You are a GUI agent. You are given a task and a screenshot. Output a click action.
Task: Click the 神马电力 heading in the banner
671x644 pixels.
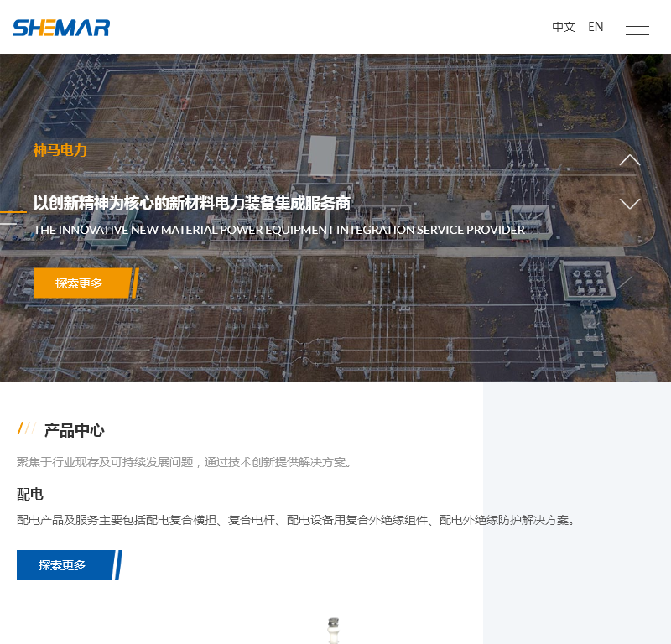60,150
